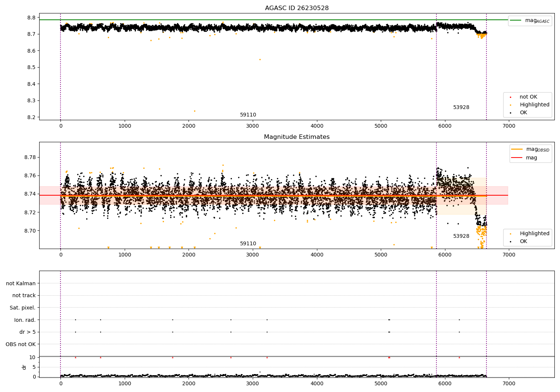
Task: Click the '8.76' y-axis tick in middle plot
Action: coord(30,175)
